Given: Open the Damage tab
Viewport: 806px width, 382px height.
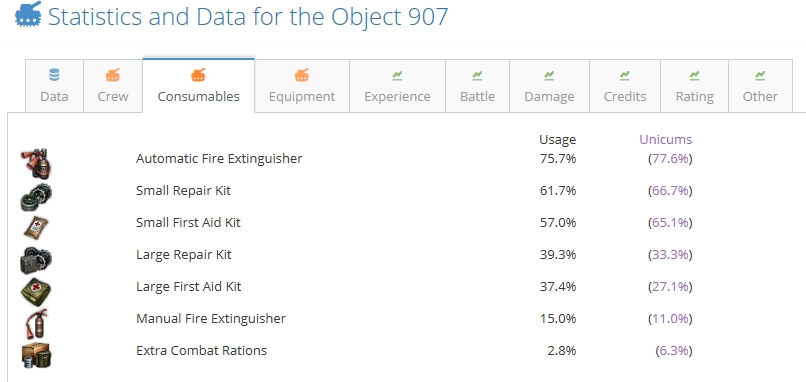Looking at the screenshot, I should 549,86.
